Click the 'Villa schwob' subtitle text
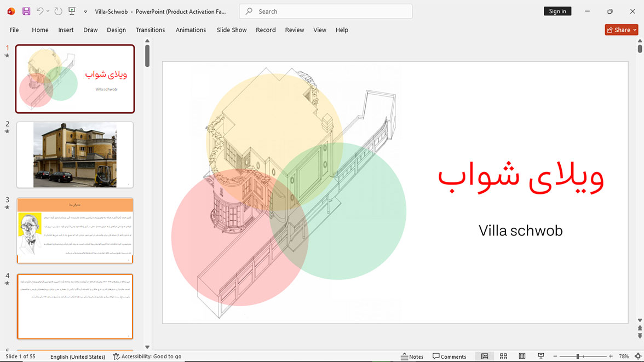644x362 pixels. click(x=520, y=231)
